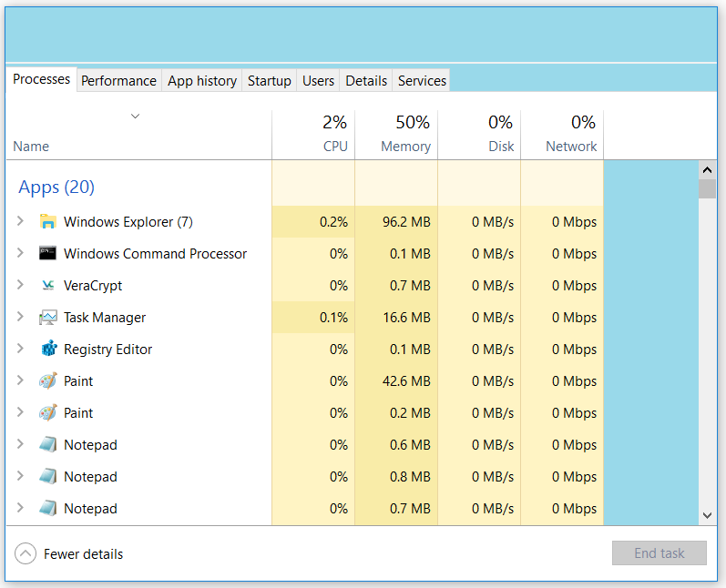The height and width of the screenshot is (588, 726).
Task: Click the Windows Explorer folder icon
Action: [x=47, y=221]
